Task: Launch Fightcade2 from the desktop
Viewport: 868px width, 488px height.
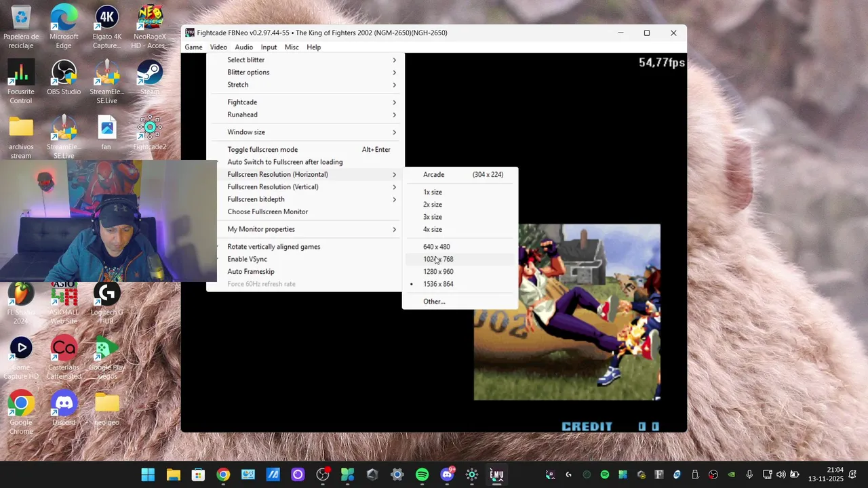Action: click(x=149, y=133)
